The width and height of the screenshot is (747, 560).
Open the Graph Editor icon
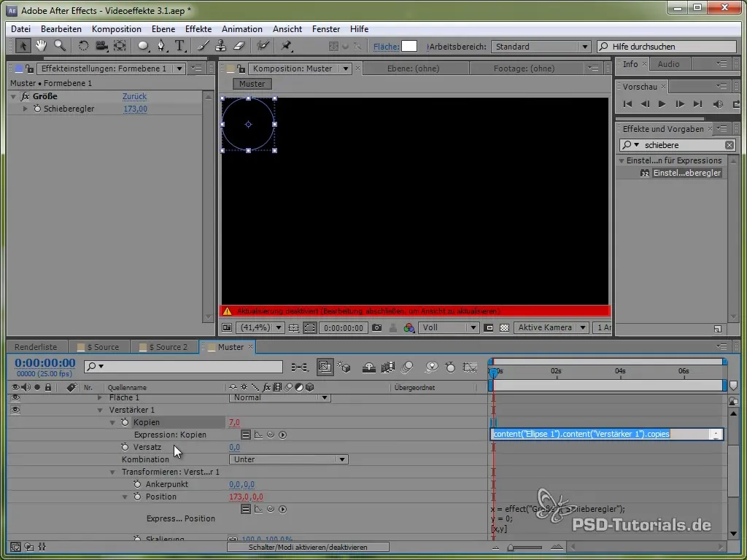point(470,367)
